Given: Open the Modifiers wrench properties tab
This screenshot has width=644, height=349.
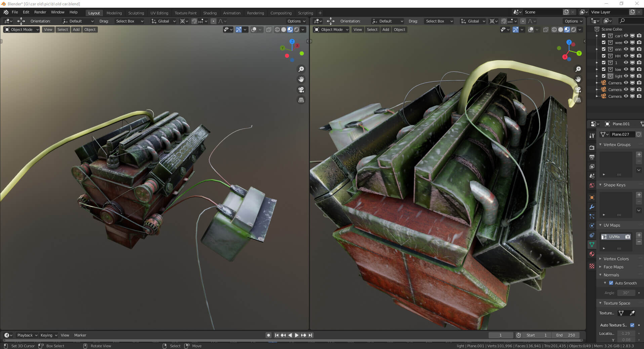Looking at the screenshot, I should [x=592, y=207].
